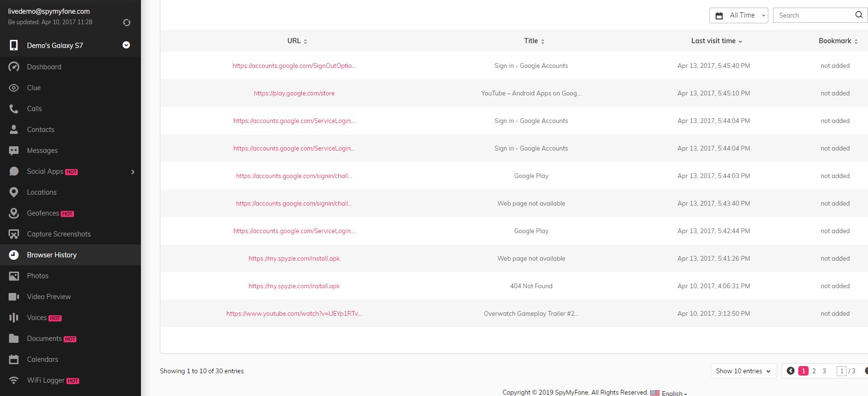Click the calendar icon in All Time filter
Viewport: 868px width, 396px height.
point(719,16)
